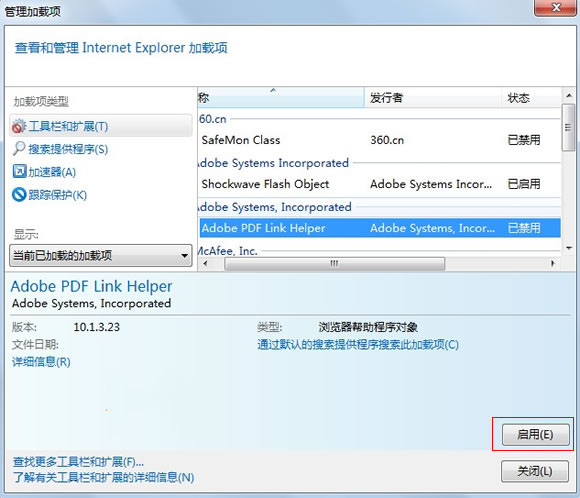Click the blue arrow icon beside 加速器(A)
580x498 pixels.
click(19, 171)
